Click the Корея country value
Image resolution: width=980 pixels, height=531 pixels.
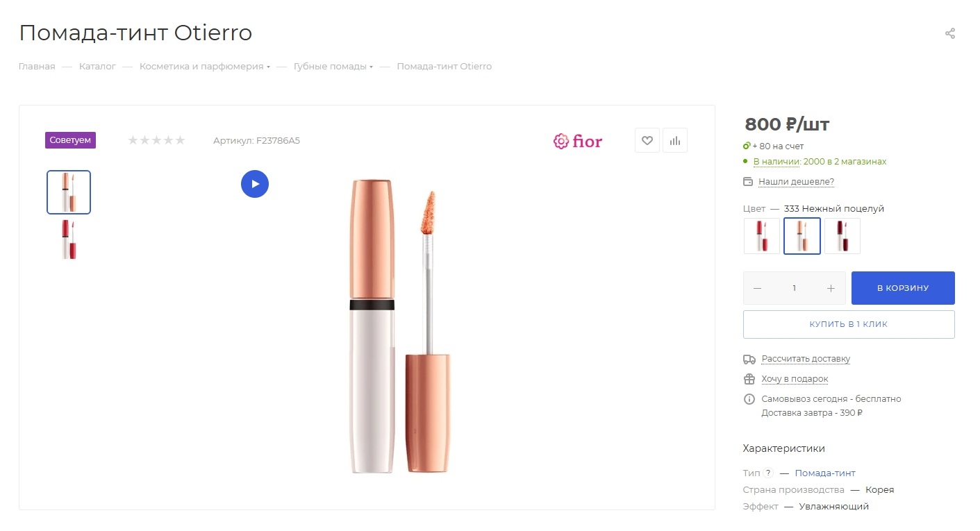(x=880, y=489)
